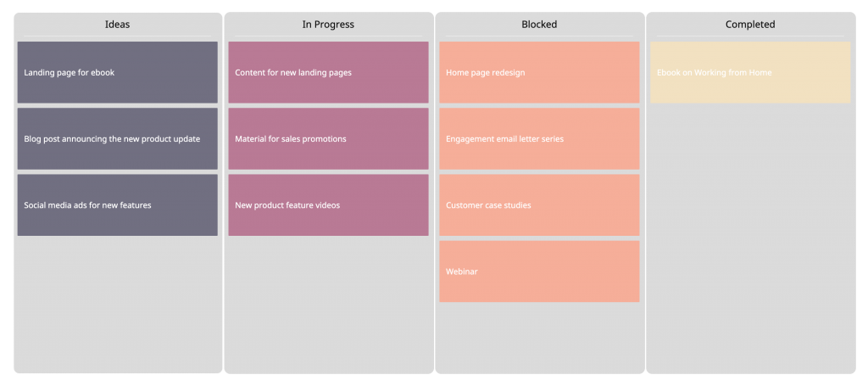Open the Landing page for ebook card

pos(117,73)
